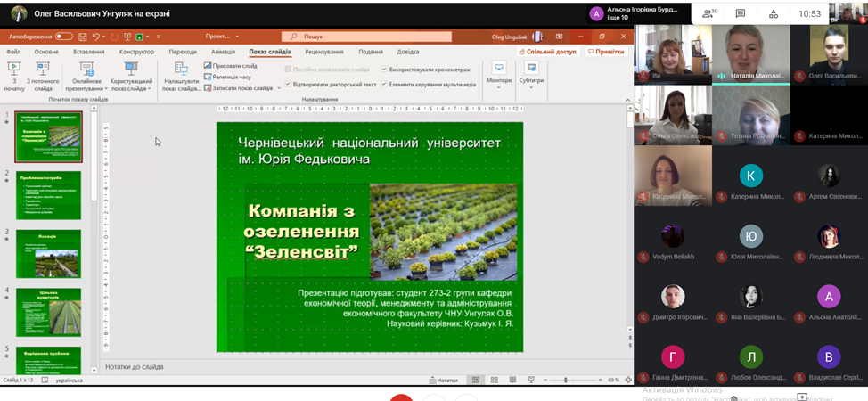Viewport: 868px width, 401px height.
Task: Open Meet chat panel
Action: [x=741, y=14]
